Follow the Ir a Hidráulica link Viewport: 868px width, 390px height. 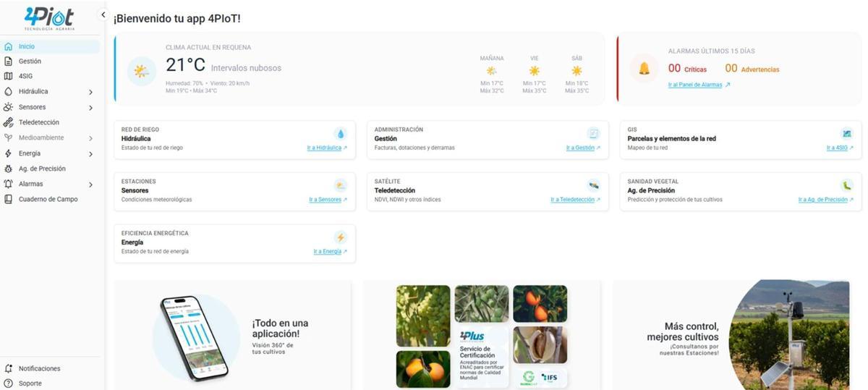327,148
